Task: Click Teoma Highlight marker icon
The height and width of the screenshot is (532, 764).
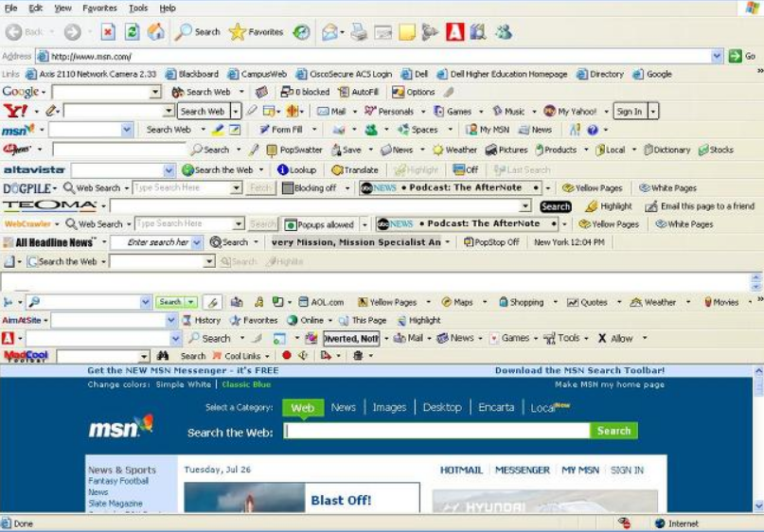Action: click(591, 206)
